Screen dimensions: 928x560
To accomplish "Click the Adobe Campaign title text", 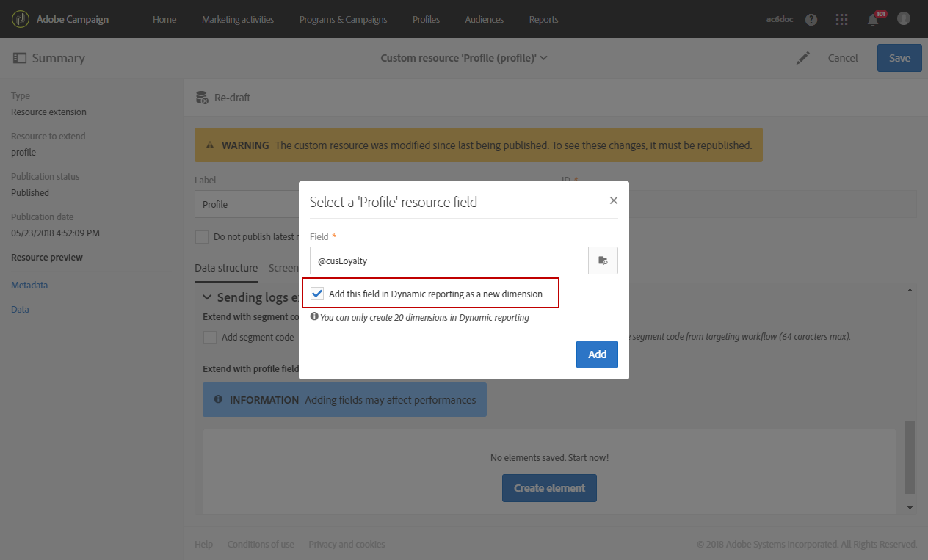I will tap(73, 19).
